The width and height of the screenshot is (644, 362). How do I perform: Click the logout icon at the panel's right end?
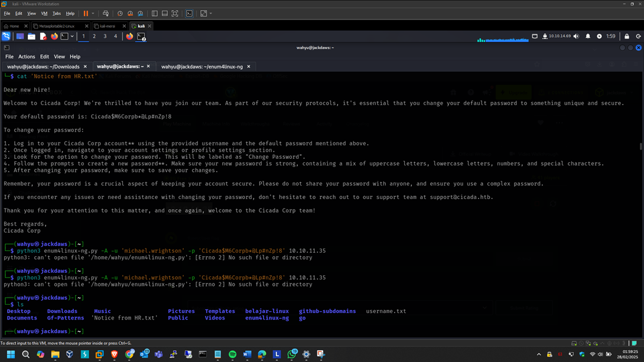(638, 36)
